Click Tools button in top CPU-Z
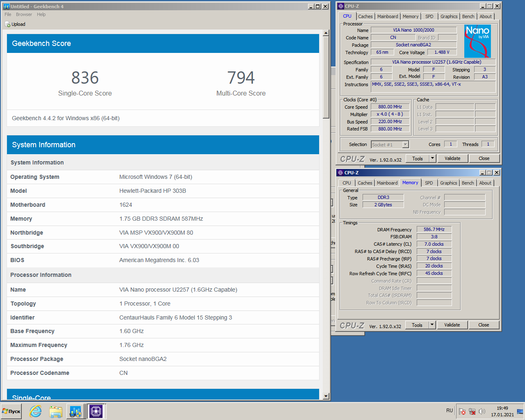525x420 pixels. (418, 158)
